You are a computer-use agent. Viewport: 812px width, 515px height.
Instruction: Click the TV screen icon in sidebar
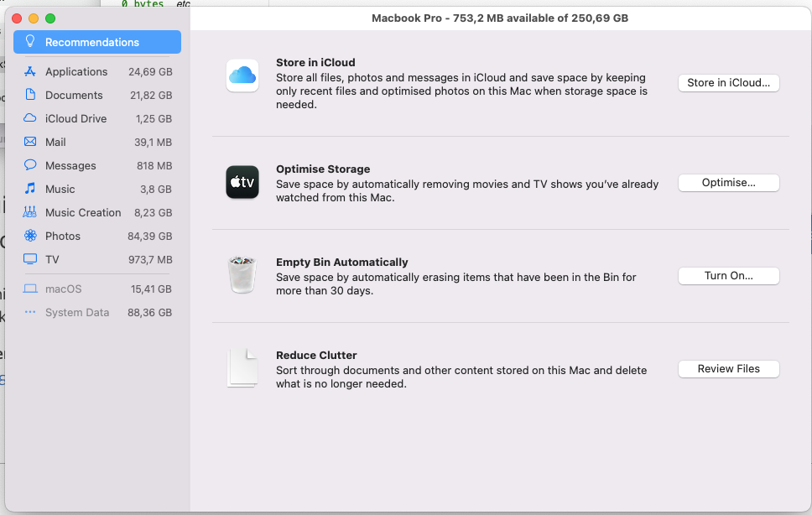30,259
